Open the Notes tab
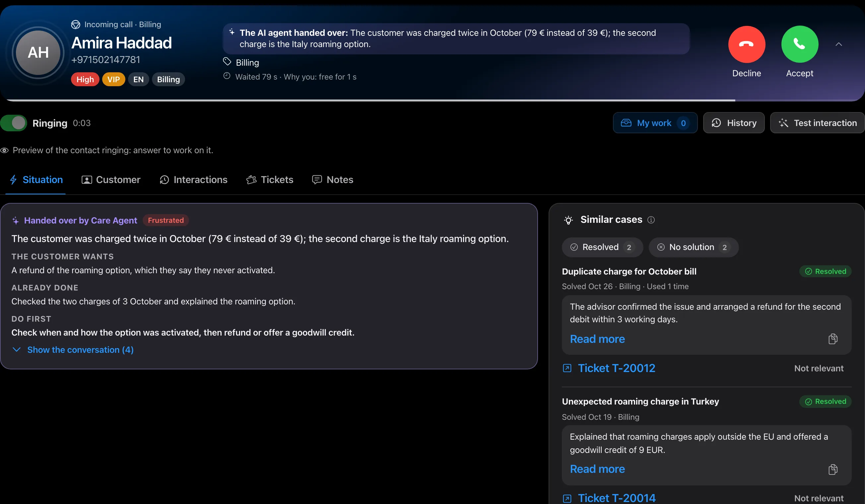Viewport: 865px width, 504px height. tap(332, 180)
